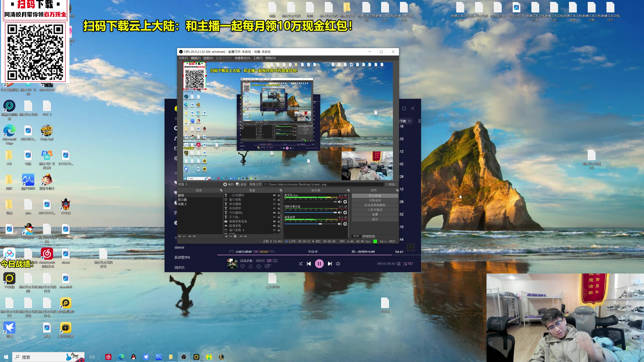The height and width of the screenshot is (362, 644).
Task: Open the 文件(F) menu in OBS
Action: pyautogui.click(x=183, y=58)
